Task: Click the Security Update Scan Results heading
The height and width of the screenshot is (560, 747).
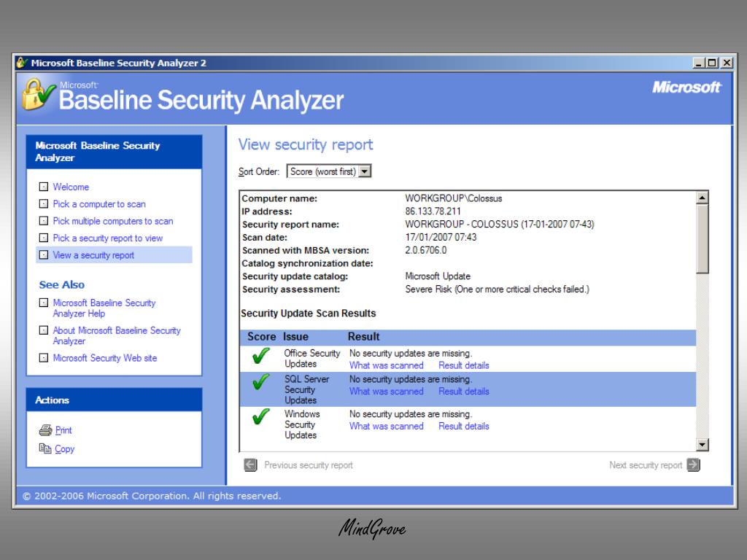Action: 309,314
